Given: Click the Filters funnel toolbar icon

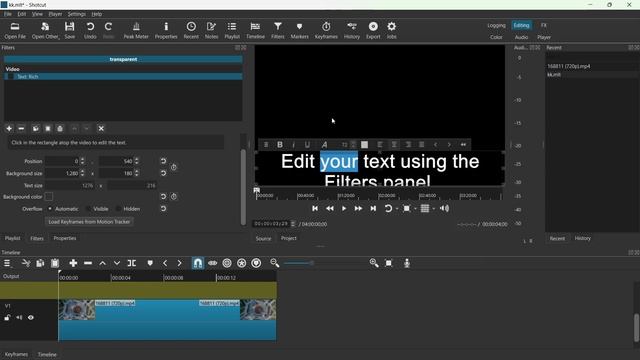Looking at the screenshot, I should tap(278, 30).
